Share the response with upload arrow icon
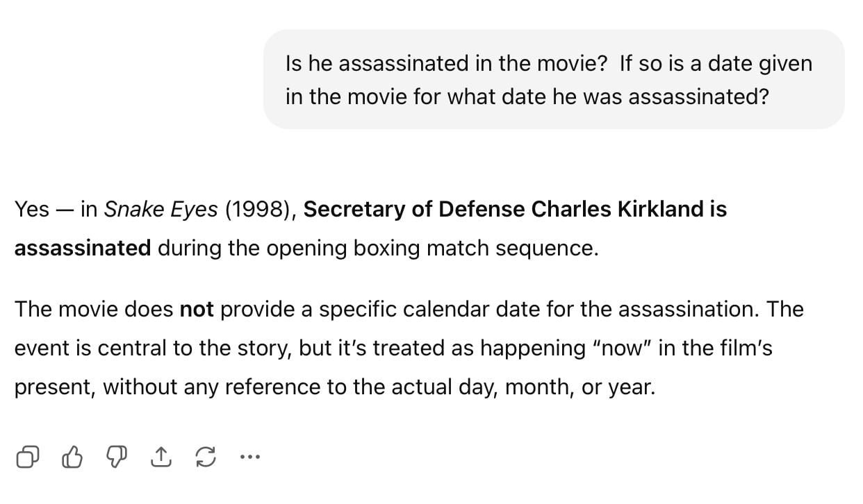Image resolution: width=863 pixels, height=504 pixels. click(161, 457)
